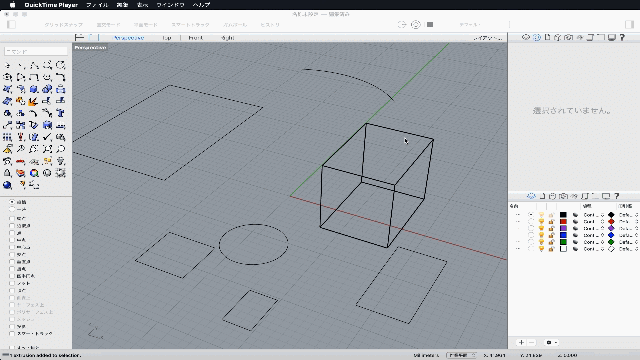
Task: Select the blue solid box tool
Action: pos(34,89)
